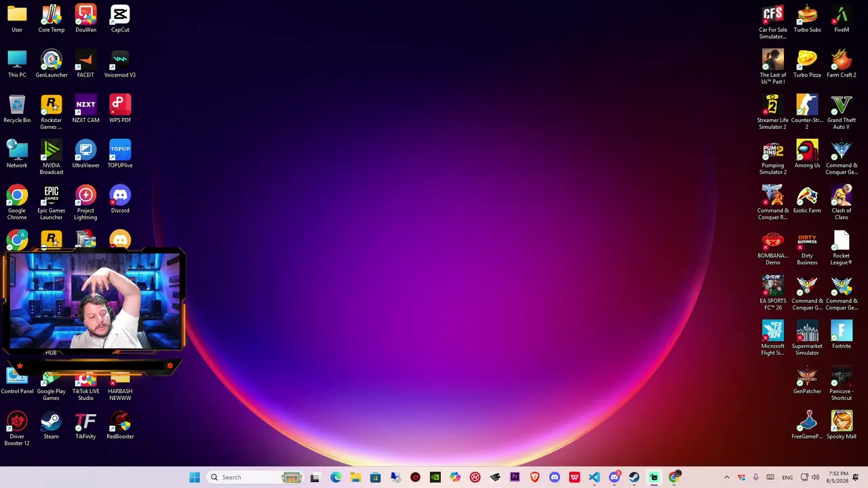The width and height of the screenshot is (868, 488).
Task: Select the UltraViewer desktop icon
Action: [85, 155]
